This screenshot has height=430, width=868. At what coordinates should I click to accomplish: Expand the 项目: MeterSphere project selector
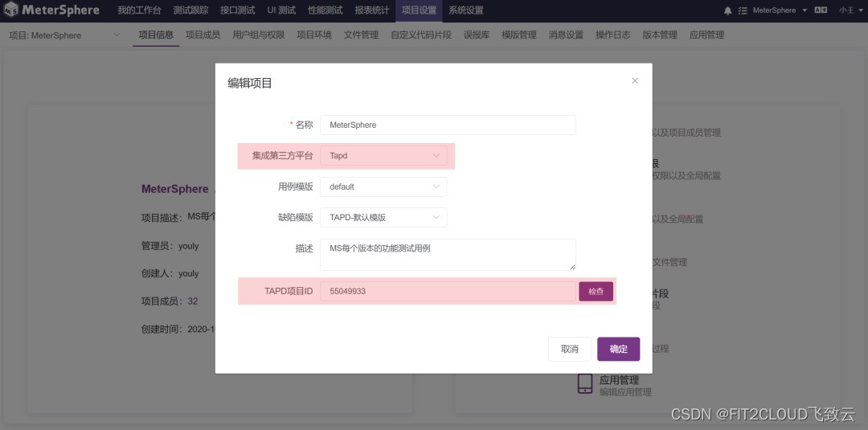[x=64, y=35]
